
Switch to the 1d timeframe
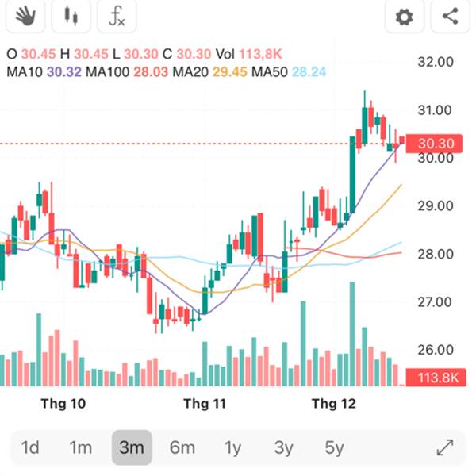pyautogui.click(x=30, y=447)
